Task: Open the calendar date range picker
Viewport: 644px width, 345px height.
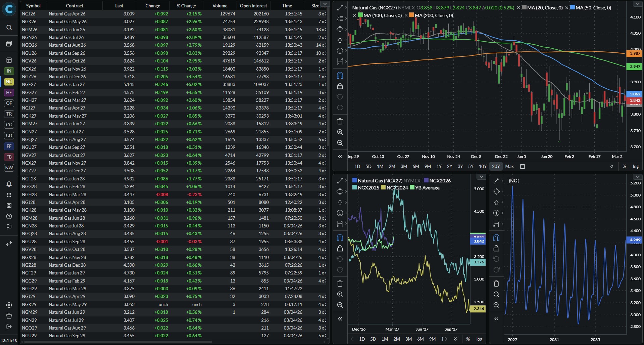Action: (523, 166)
